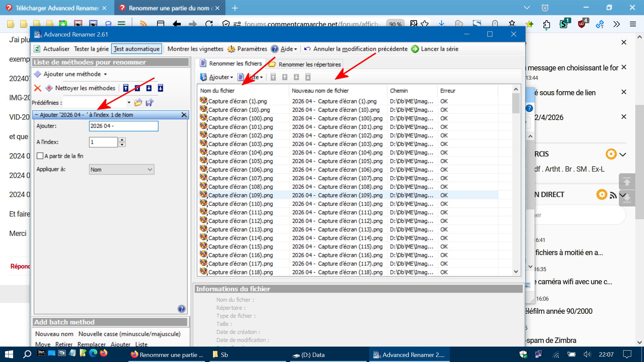Expand the Prédéfinies presets combo box
The width and height of the screenshot is (644, 362).
(x=129, y=103)
